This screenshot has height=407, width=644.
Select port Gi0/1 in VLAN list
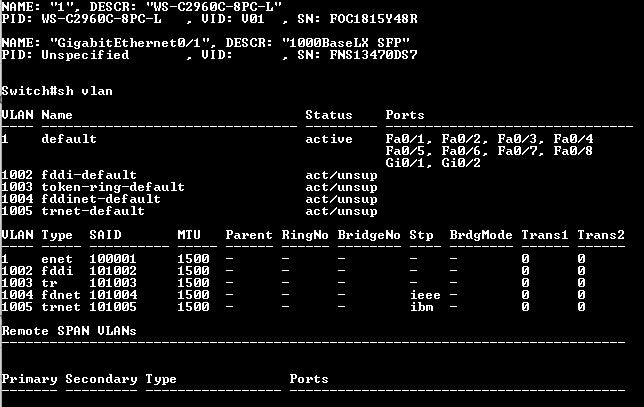(405, 163)
